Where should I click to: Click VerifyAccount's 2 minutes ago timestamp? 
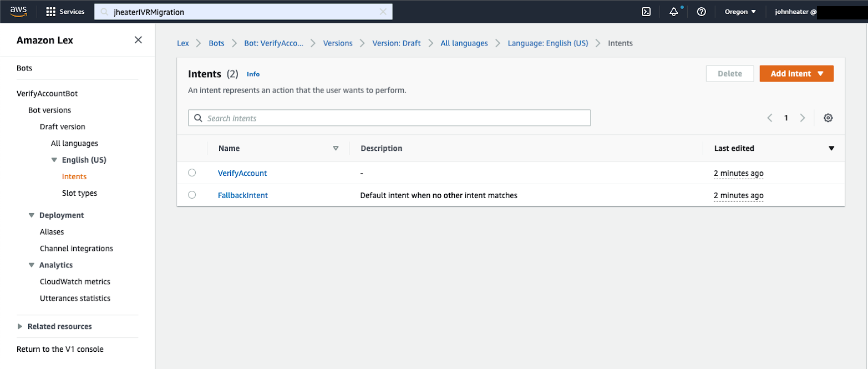[x=739, y=173]
